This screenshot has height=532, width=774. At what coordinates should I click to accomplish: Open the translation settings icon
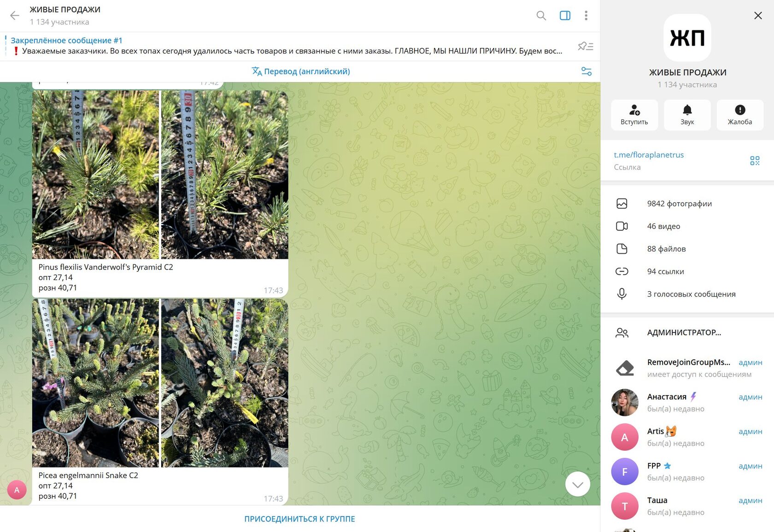pyautogui.click(x=586, y=71)
